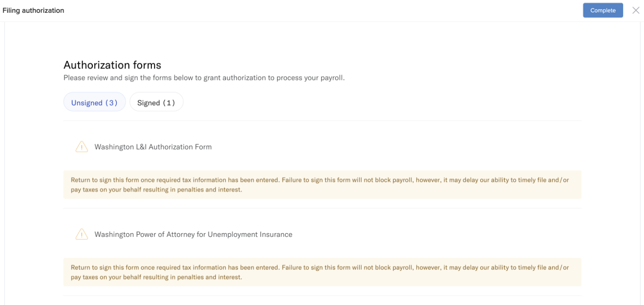
Task: Open Washington Power of Attorney for Unemployment Insurance
Action: [x=193, y=235]
